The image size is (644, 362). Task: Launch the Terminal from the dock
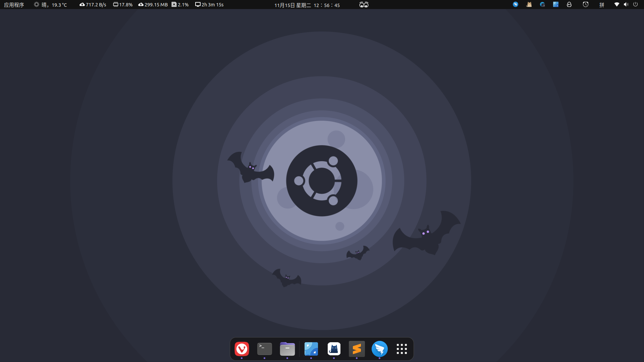pos(265,349)
